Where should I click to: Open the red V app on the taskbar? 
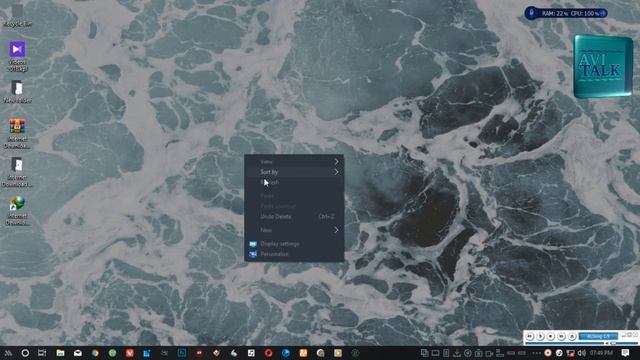pyautogui.click(x=130, y=353)
